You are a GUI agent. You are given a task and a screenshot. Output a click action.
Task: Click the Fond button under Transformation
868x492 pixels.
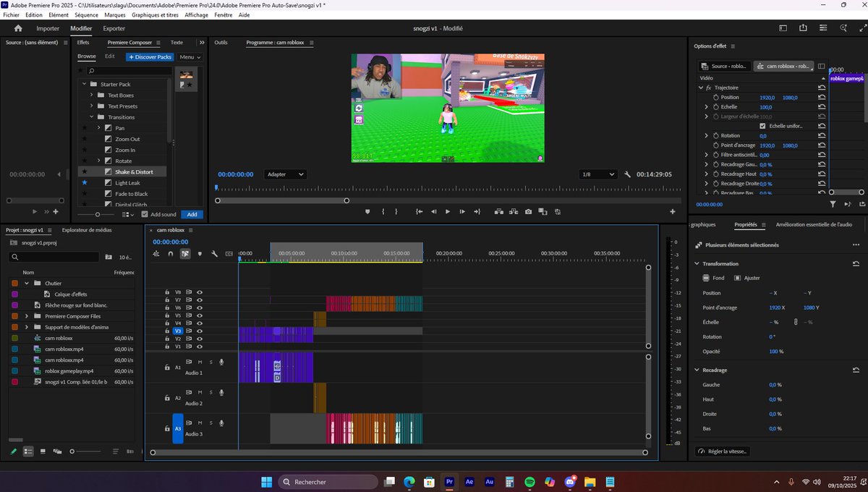tap(713, 278)
